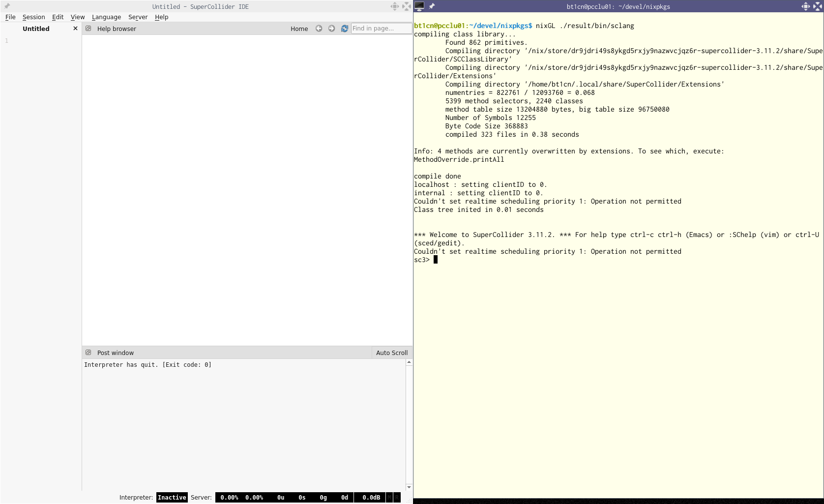This screenshot has height=504, width=824.
Task: Click the move icon in SuperCollider title bar
Action: click(394, 6)
